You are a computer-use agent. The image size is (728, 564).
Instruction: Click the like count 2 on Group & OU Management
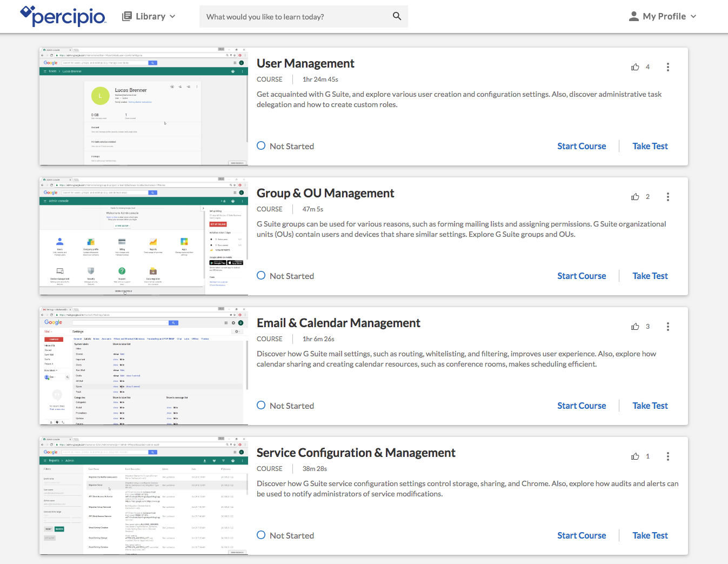pyautogui.click(x=647, y=197)
